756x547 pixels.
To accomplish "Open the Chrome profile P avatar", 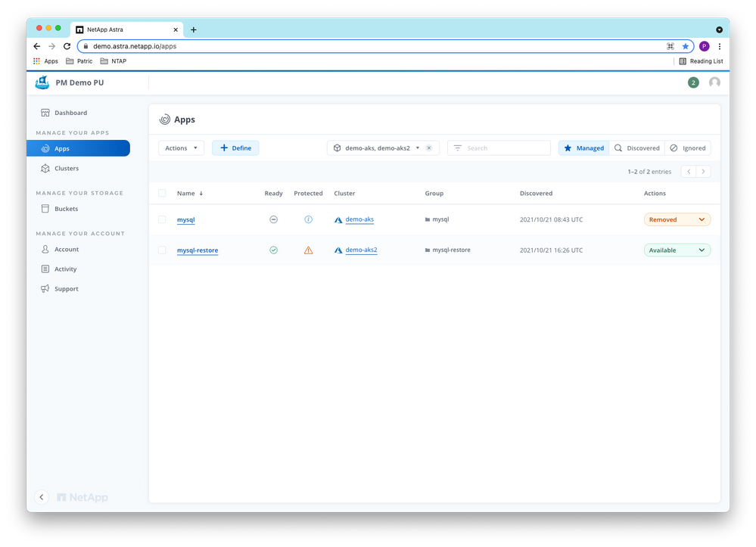I will pyautogui.click(x=704, y=46).
